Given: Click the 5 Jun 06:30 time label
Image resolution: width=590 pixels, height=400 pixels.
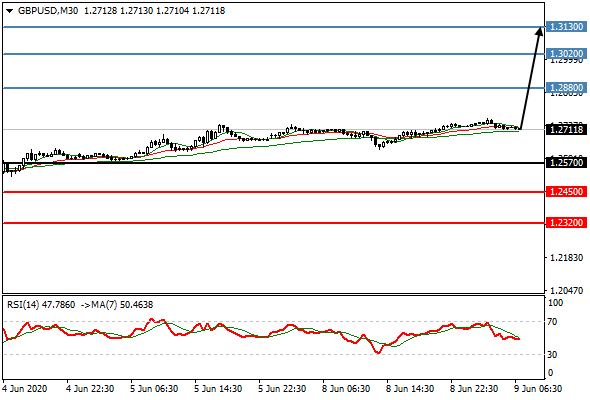Looking at the screenshot, I should tap(154, 389).
